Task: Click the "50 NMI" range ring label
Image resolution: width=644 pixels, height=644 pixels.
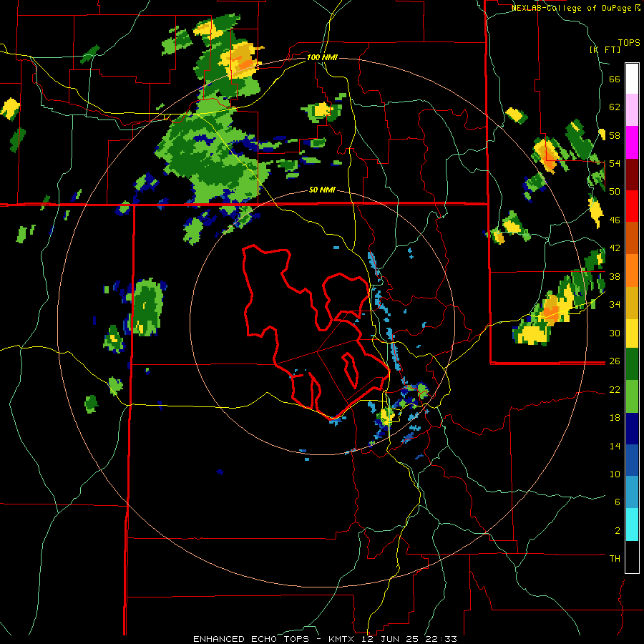Action: point(322,190)
